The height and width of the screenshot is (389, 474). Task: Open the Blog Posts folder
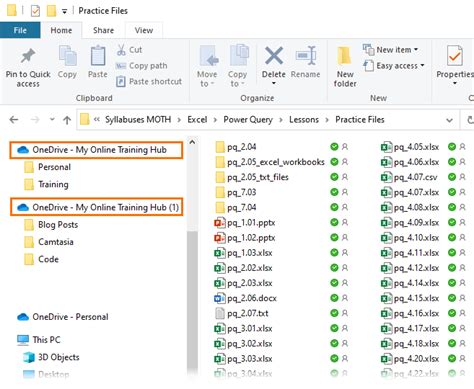pyautogui.click(x=51, y=225)
